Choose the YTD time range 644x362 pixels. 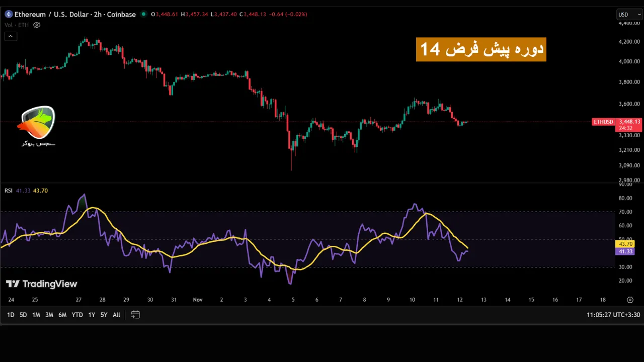(x=77, y=315)
